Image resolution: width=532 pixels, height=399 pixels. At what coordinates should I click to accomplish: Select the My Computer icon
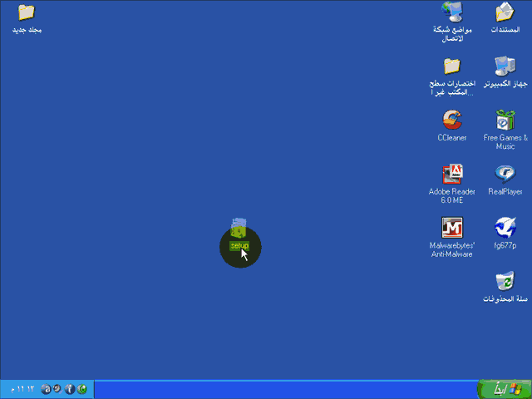pos(505,67)
